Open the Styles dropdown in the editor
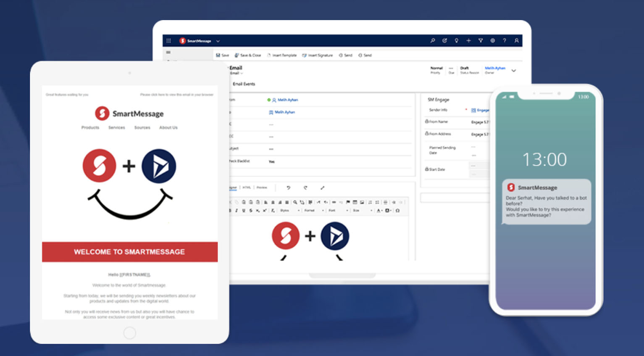This screenshot has height=356, width=644. click(290, 211)
